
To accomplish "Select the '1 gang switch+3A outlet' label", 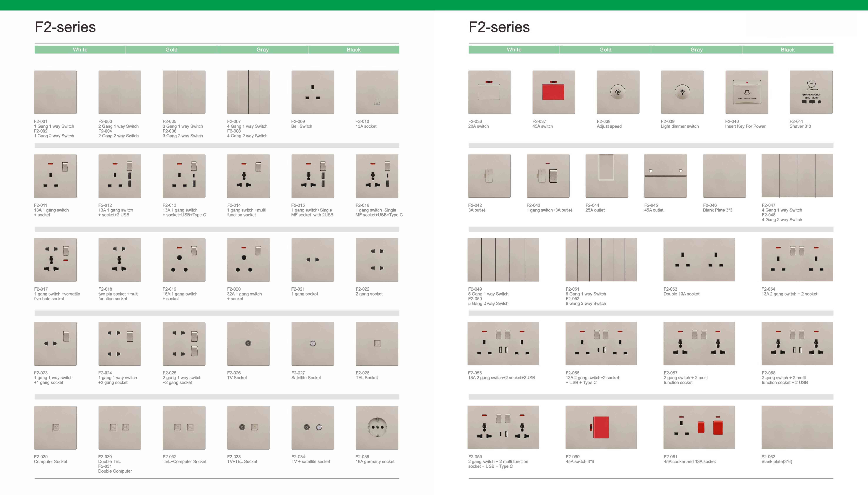I will (549, 210).
